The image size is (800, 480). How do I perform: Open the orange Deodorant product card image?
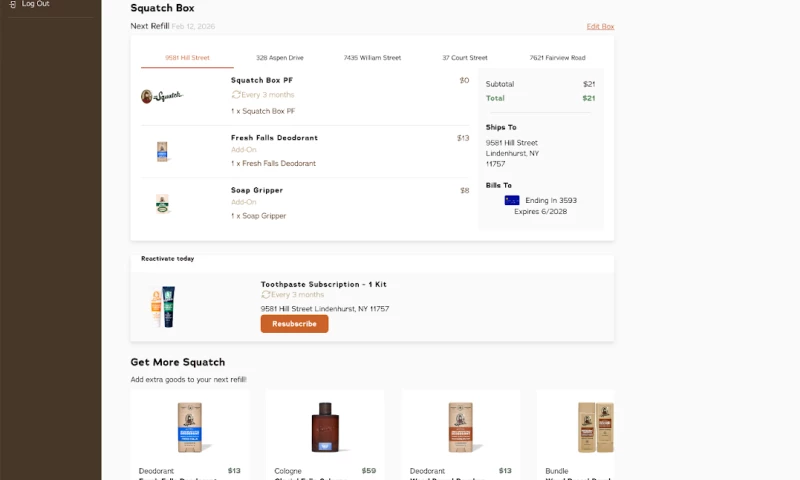pyautogui.click(x=461, y=427)
